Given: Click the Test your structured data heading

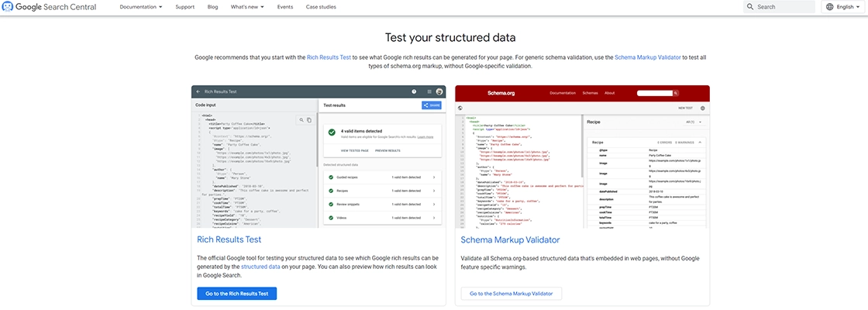Looking at the screenshot, I should click(x=450, y=38).
